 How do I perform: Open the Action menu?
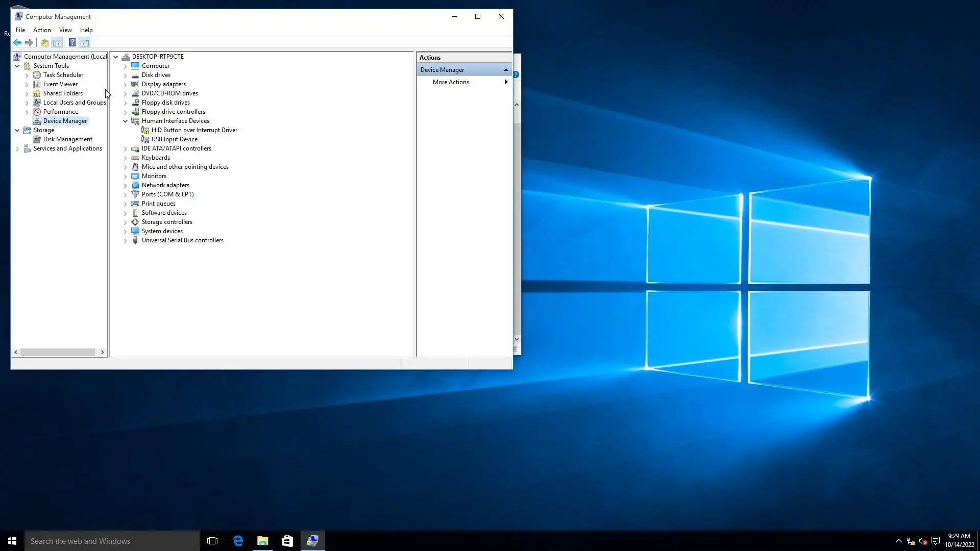42,30
